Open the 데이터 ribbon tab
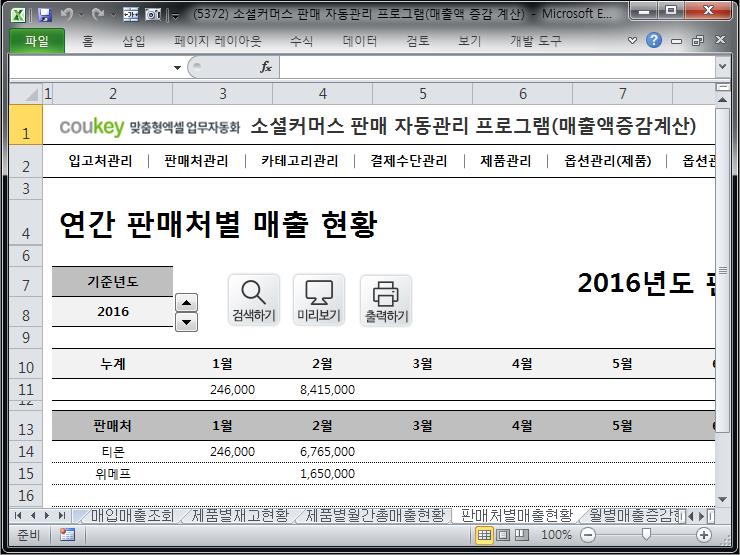Image resolution: width=740 pixels, height=555 pixels. point(360,41)
